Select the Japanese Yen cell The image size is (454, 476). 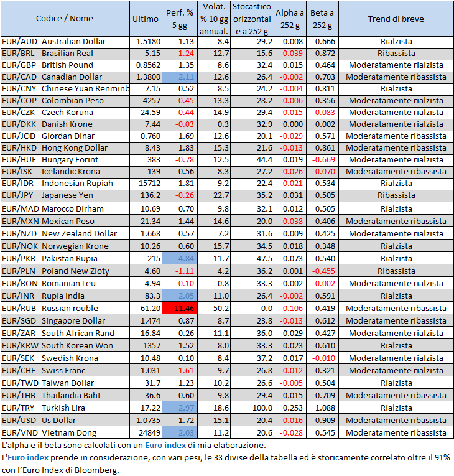[x=85, y=195]
